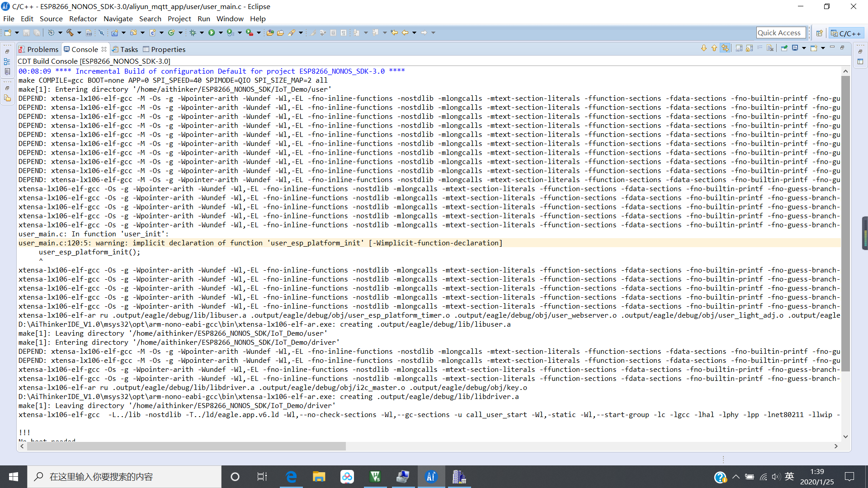Viewport: 868px width, 488px height.
Task: Click the Quick Access field
Action: tap(781, 33)
